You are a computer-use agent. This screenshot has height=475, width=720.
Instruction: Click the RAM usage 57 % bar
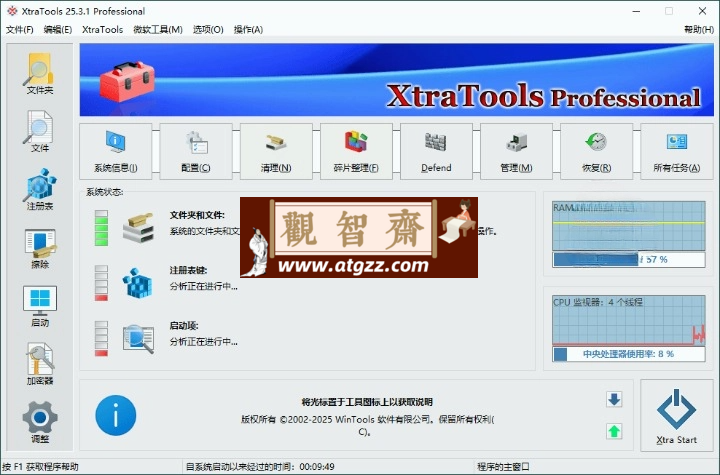(x=629, y=260)
